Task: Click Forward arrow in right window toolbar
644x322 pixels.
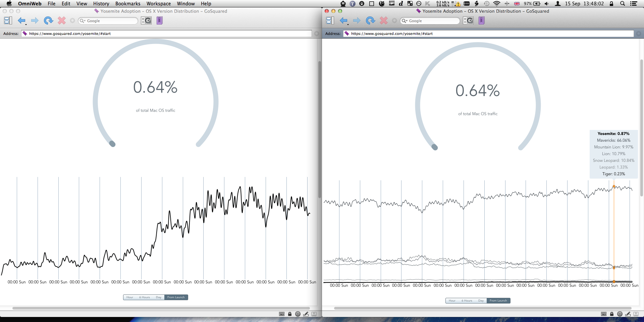Action: 357,20
